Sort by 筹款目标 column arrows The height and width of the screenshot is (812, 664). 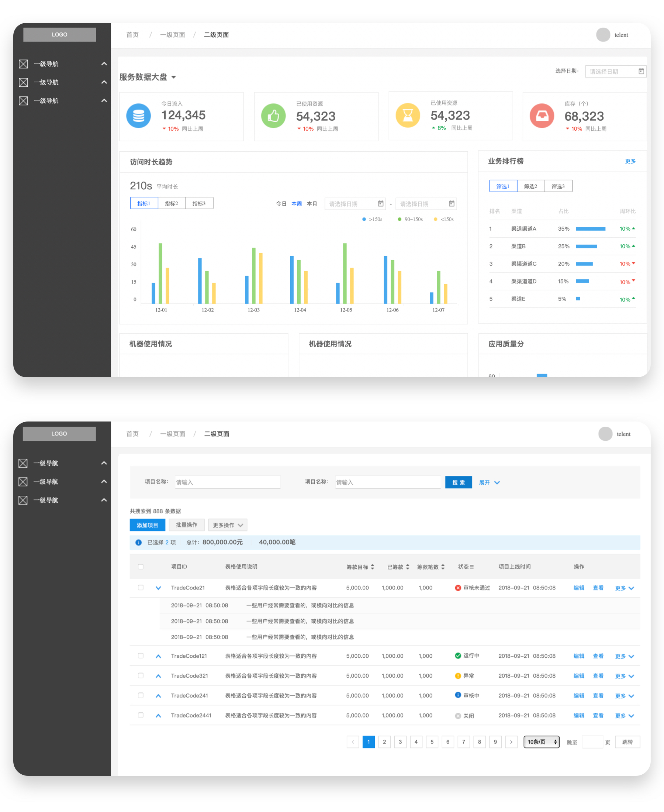373,567
